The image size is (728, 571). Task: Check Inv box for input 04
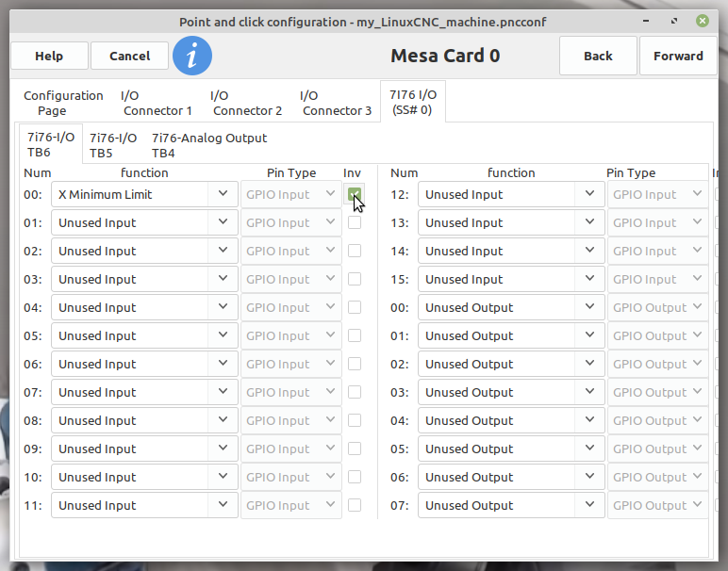[355, 307]
